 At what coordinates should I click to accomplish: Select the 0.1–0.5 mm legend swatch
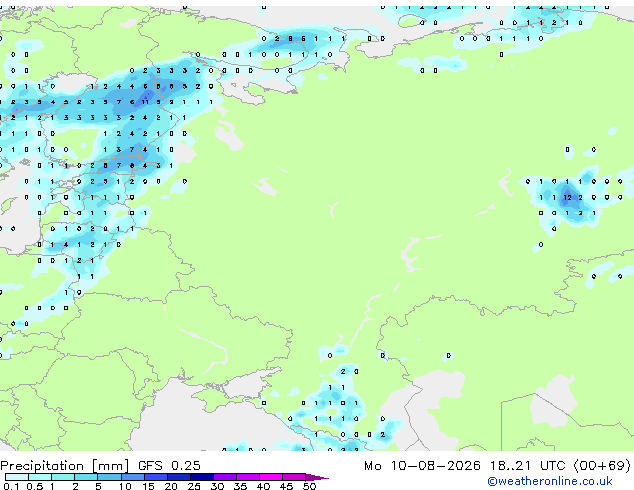(x=17, y=477)
